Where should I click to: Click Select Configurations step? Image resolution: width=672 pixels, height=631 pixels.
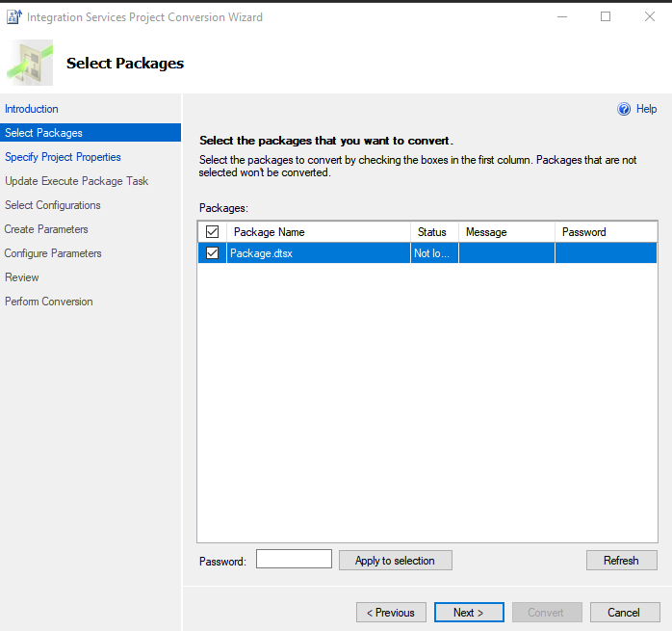52,205
